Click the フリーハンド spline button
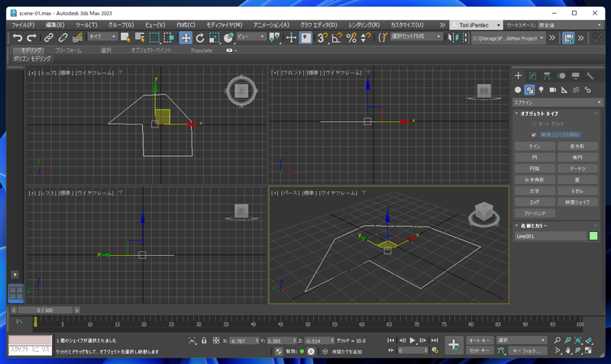The image size is (611, 364). pos(535,214)
